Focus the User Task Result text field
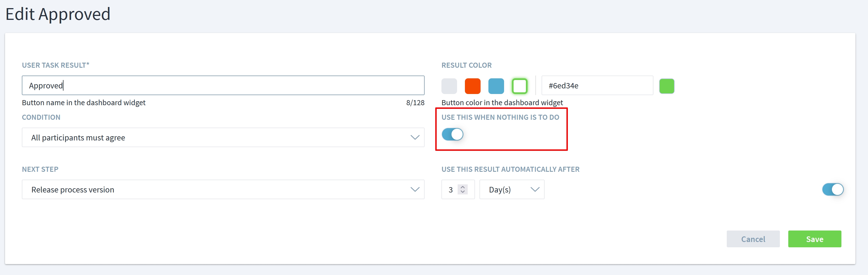Screen dimensions: 868x275 point(222,86)
